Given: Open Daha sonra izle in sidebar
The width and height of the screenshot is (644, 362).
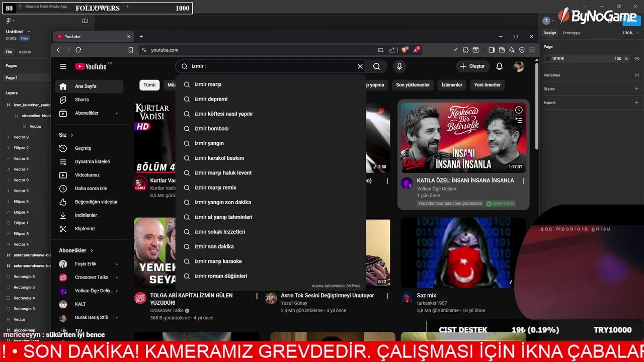Looking at the screenshot, I should pyautogui.click(x=89, y=189).
